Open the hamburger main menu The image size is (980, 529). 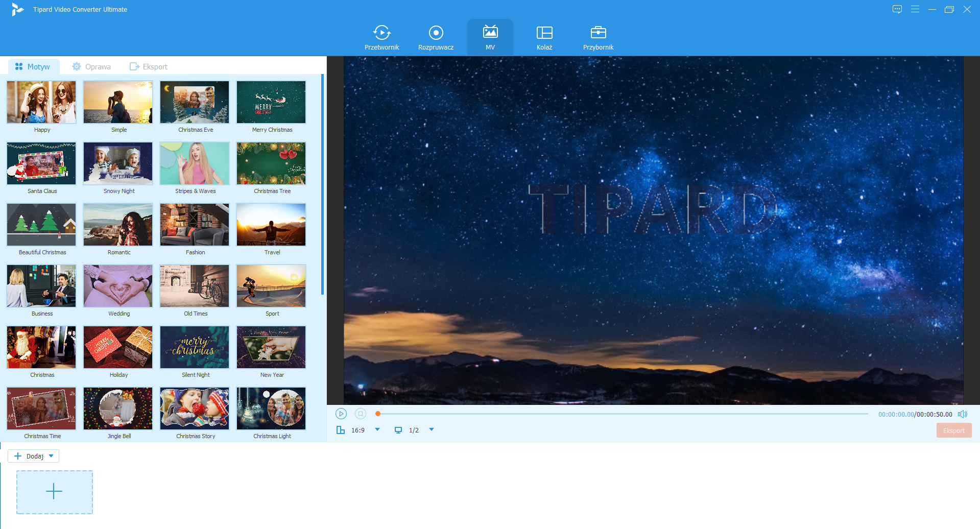point(915,9)
